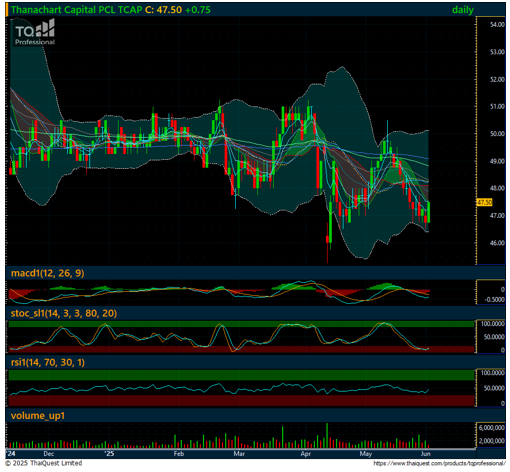Click the '© 2025 ThaiQuest Limited' copyright text
The width and height of the screenshot is (510, 472).
(x=44, y=463)
